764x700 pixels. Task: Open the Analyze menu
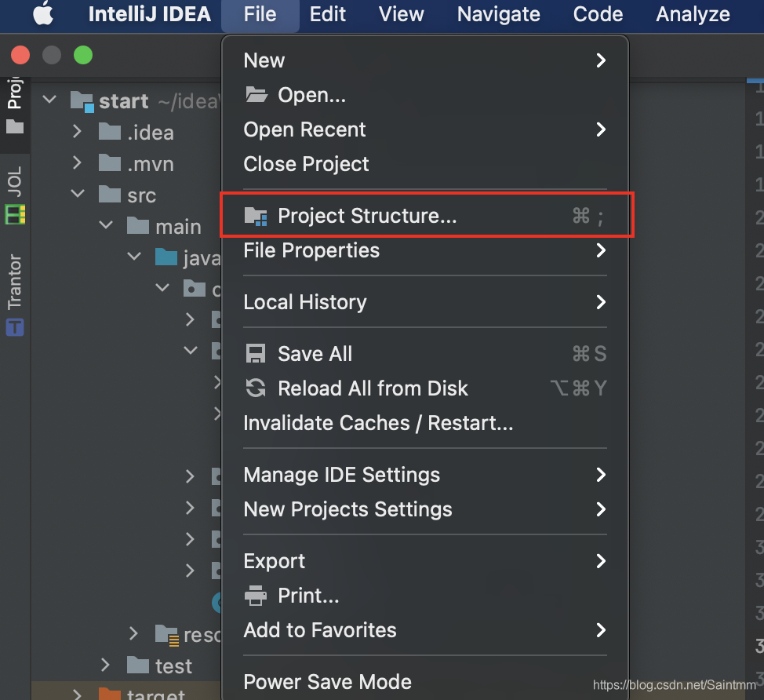tap(693, 14)
